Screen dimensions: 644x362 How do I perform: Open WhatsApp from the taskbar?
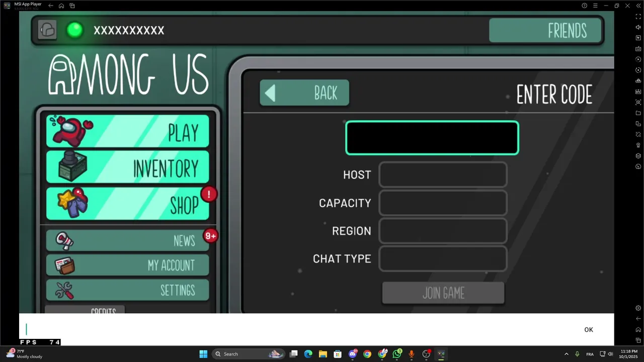[397, 354]
